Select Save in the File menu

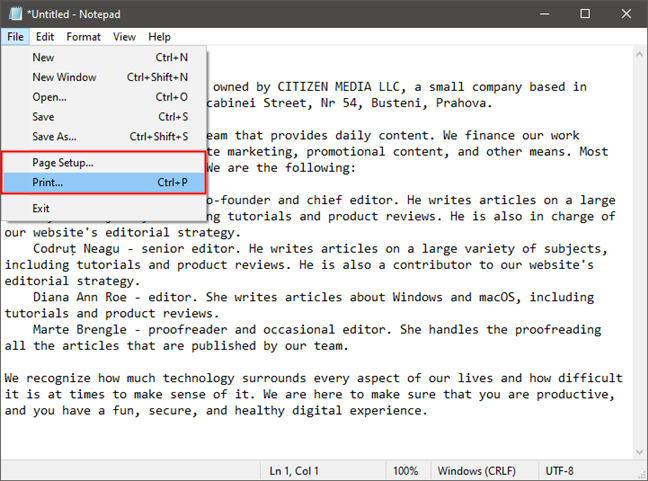coord(104,117)
